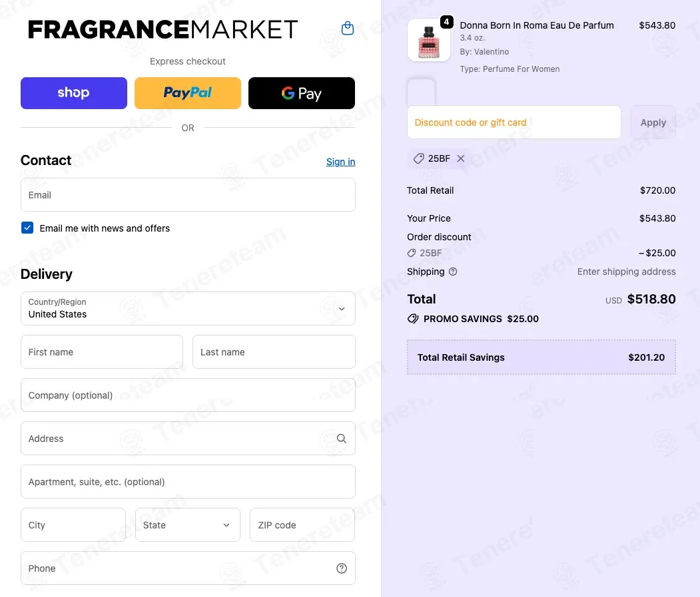Click the address search magnifier icon
Image resolution: width=700 pixels, height=597 pixels.
click(x=342, y=439)
